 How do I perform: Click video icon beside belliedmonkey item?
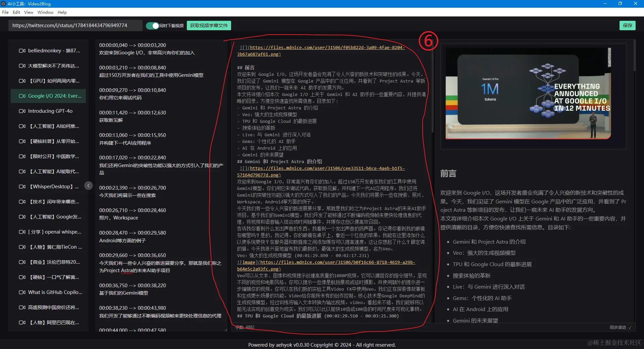22,51
